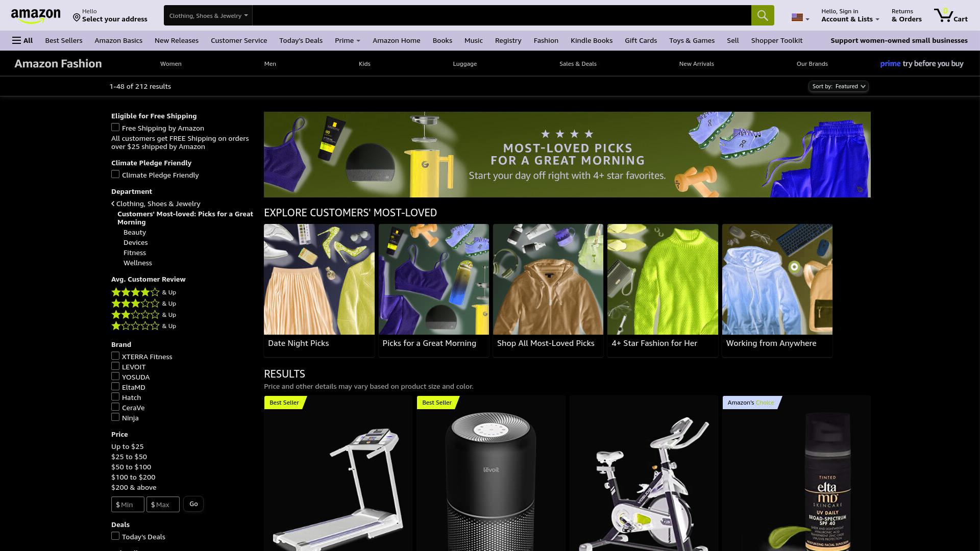This screenshot has height=551, width=980.
Task: Click the $ Min price field
Action: [x=128, y=504]
